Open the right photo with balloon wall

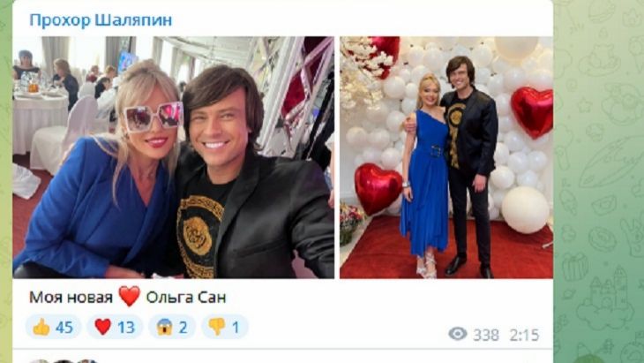pos(446,157)
